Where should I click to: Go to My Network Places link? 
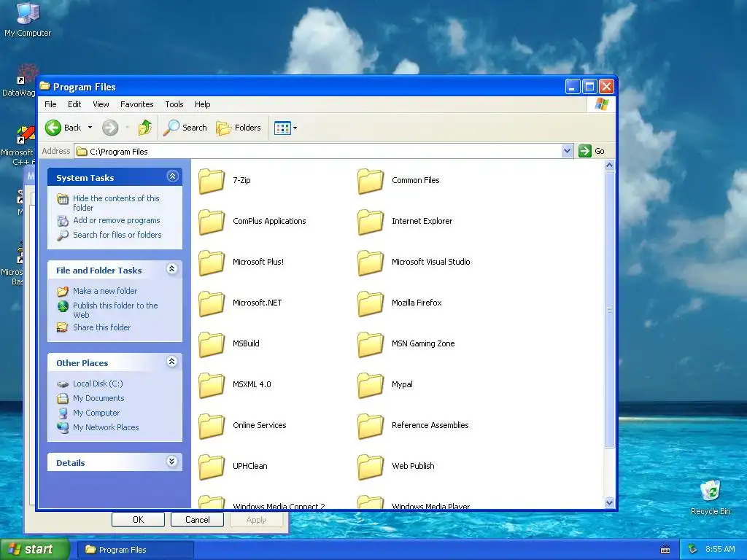point(106,427)
